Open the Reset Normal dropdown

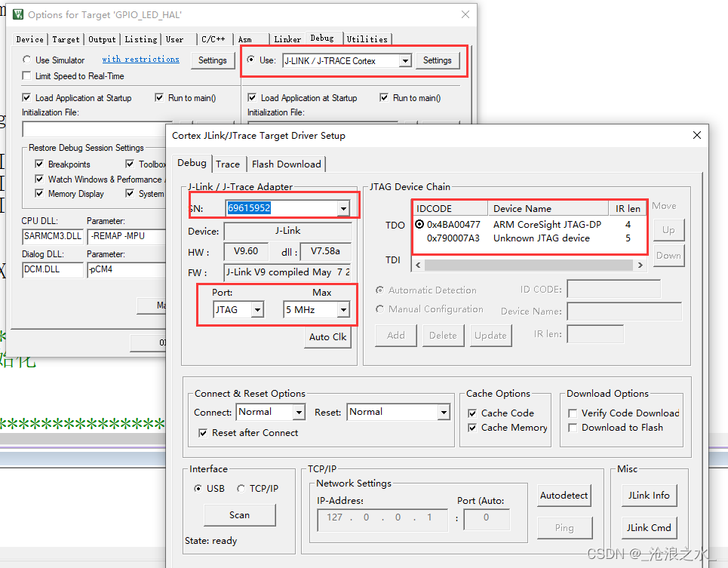444,412
